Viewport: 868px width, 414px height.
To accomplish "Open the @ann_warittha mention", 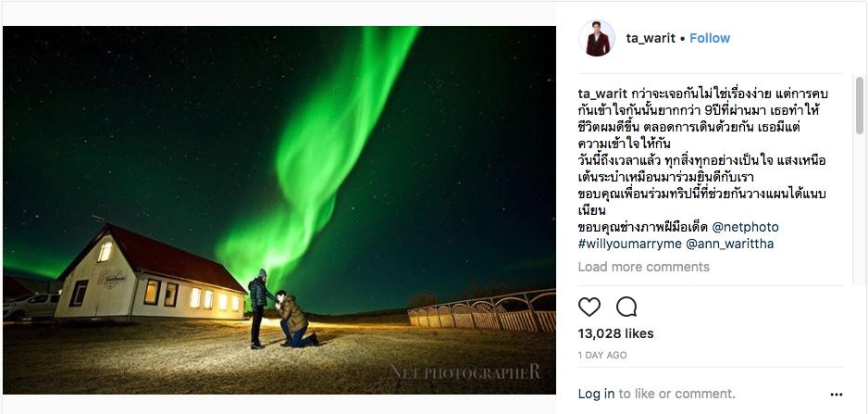I will tap(729, 244).
